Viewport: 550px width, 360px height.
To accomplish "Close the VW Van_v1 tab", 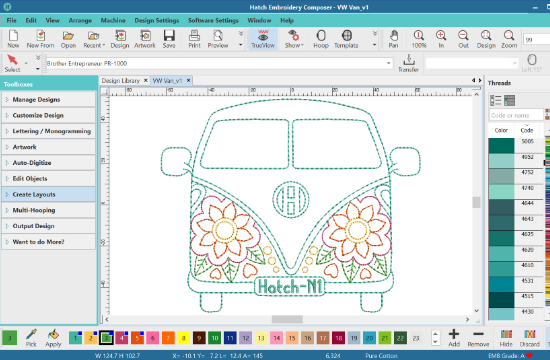I will pyautogui.click(x=188, y=81).
